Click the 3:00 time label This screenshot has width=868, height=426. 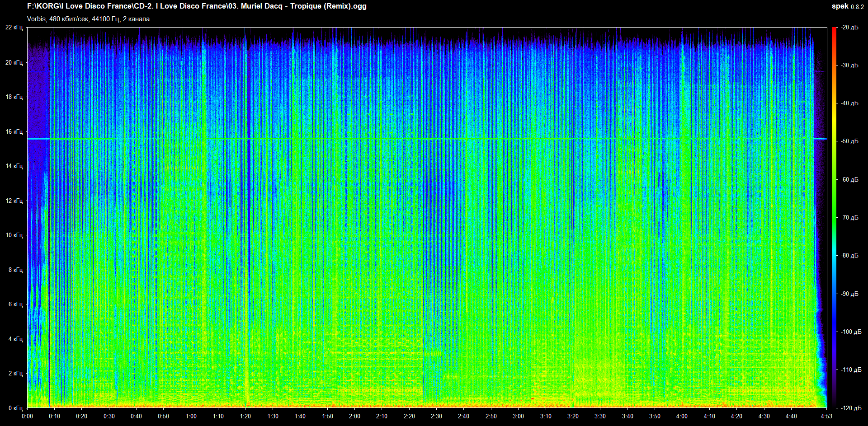click(x=519, y=416)
